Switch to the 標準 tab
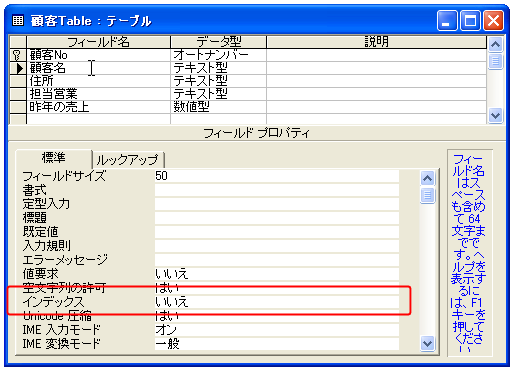 tap(53, 158)
